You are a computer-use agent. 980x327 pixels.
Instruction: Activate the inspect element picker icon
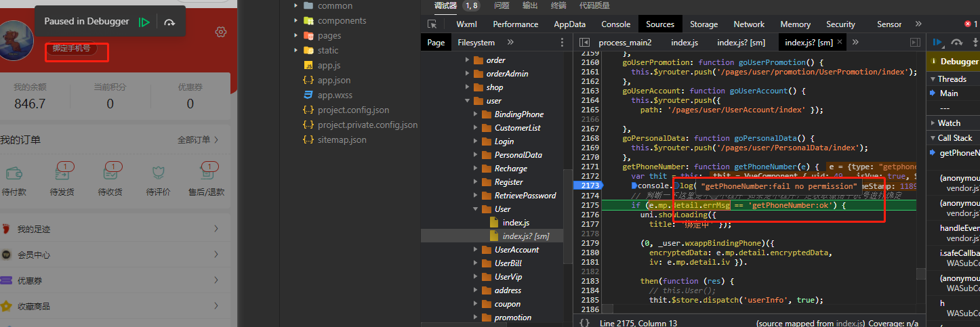tap(432, 24)
